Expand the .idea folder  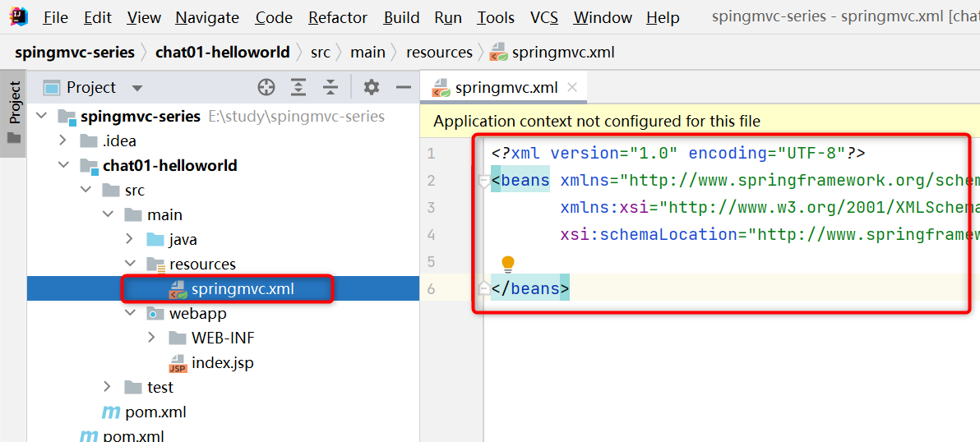point(63,140)
